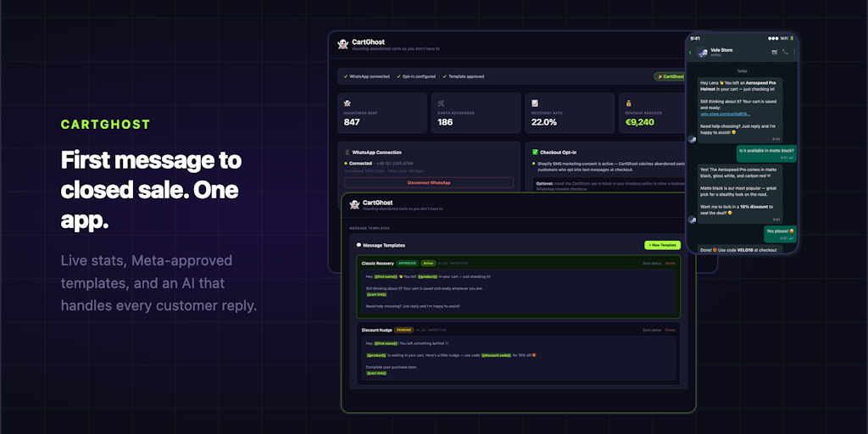Click the CARTGHOST green heading
868x434 pixels.
(x=106, y=125)
